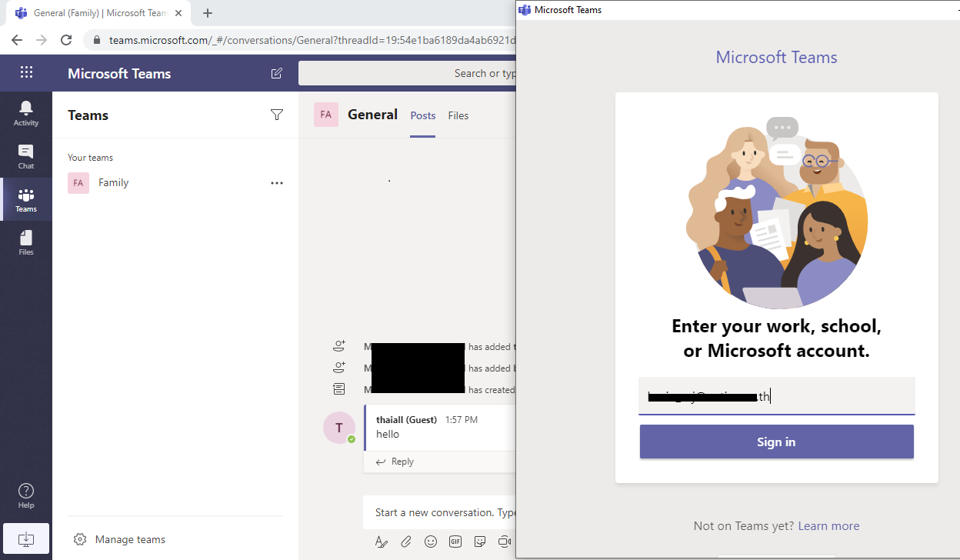
Task: Open the GIF picker
Action: [455, 542]
